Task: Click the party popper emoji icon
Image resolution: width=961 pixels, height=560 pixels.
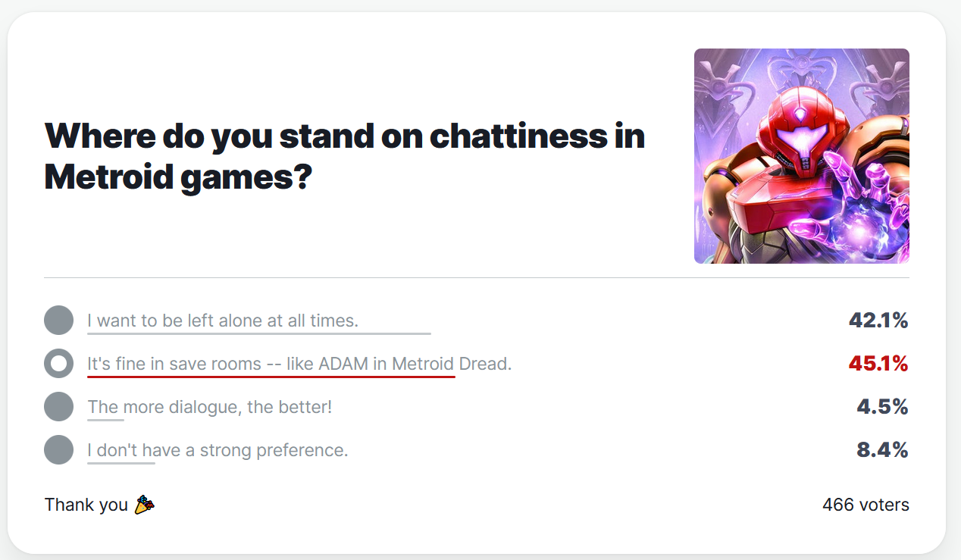Action: (x=144, y=505)
